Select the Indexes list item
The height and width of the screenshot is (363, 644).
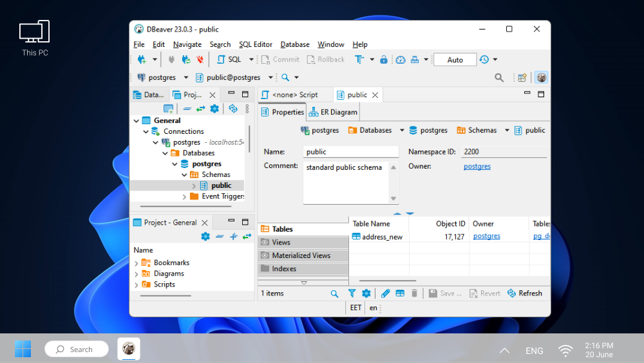(x=303, y=268)
